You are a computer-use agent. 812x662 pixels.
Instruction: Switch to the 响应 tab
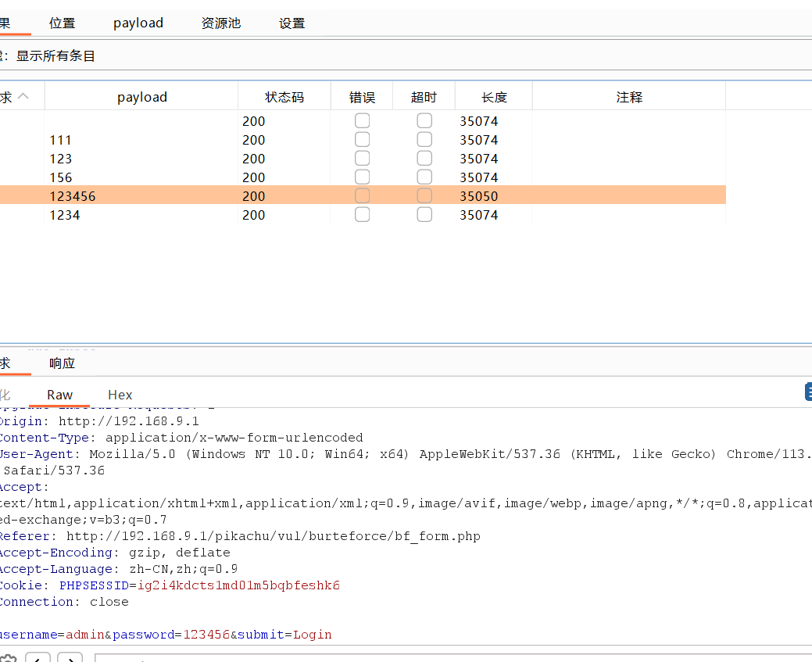[62, 363]
